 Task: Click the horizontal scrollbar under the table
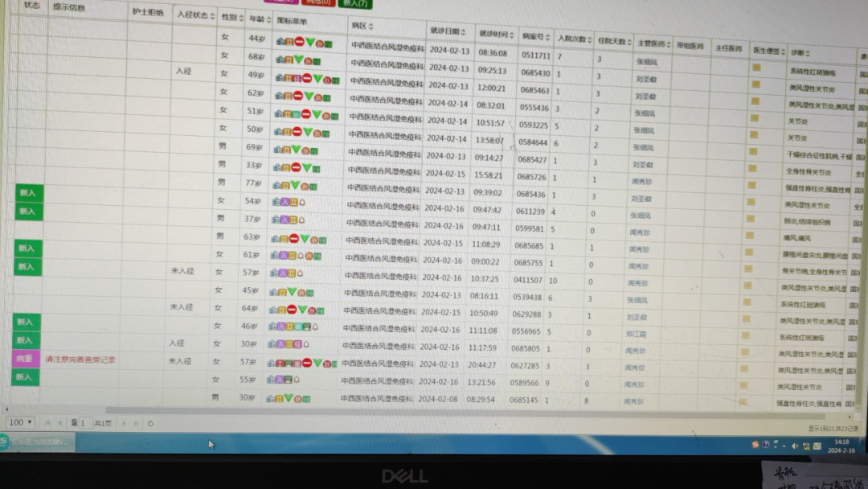click(x=465, y=412)
